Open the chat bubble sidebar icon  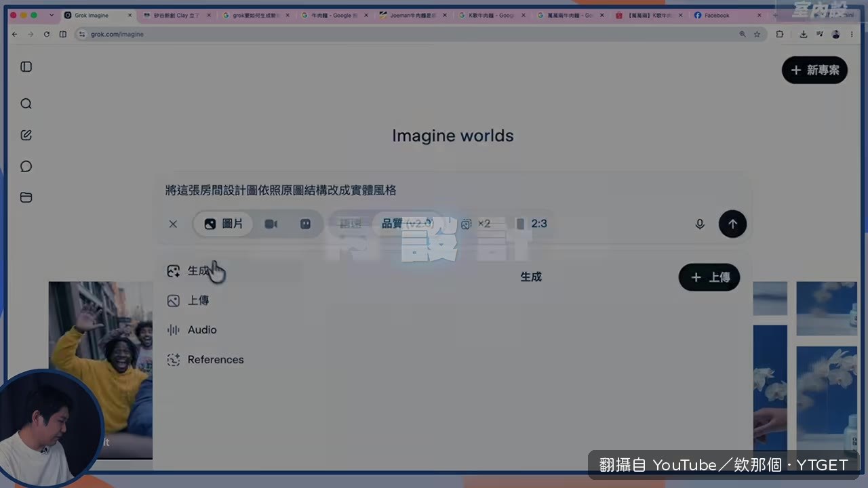[26, 167]
